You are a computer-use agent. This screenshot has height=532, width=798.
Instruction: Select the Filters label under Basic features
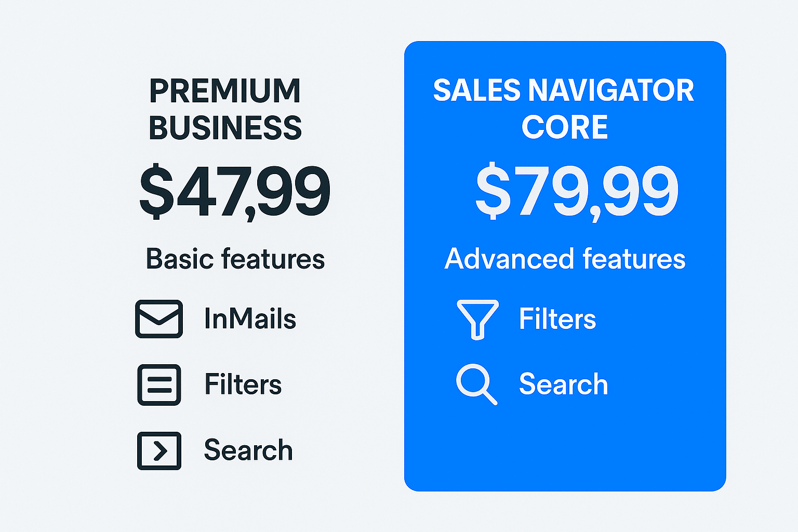tap(243, 384)
